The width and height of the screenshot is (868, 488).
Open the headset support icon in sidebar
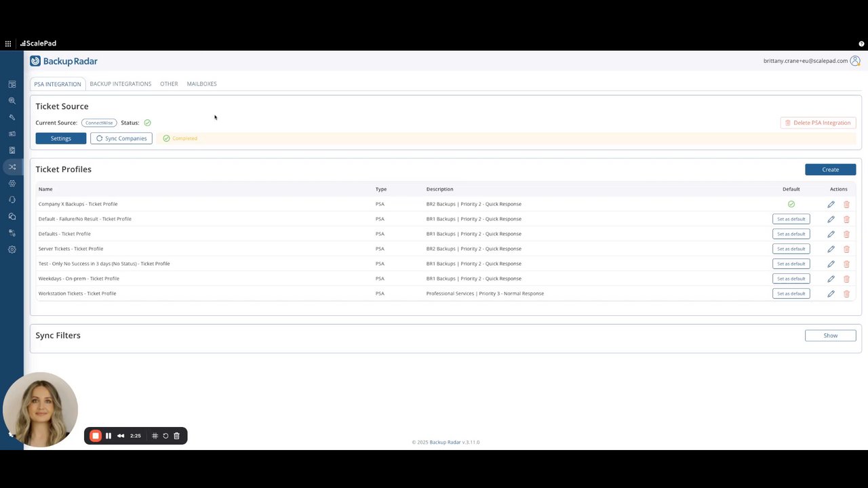pos(12,200)
